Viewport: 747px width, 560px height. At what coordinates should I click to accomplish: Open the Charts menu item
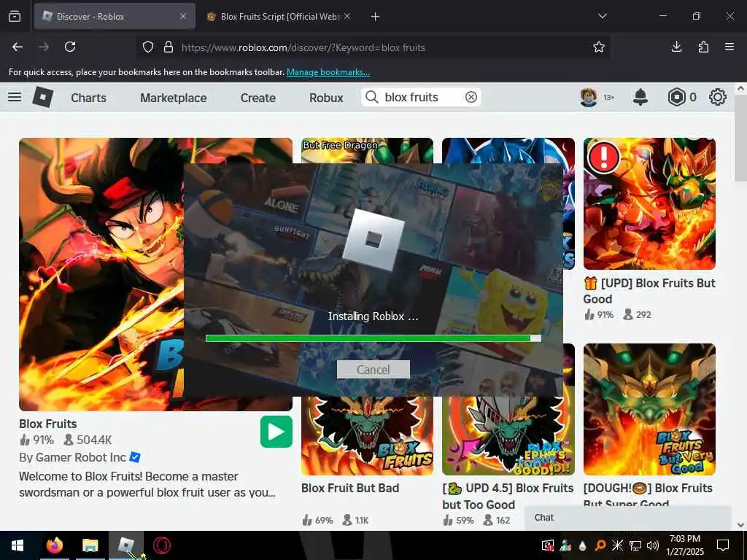pyautogui.click(x=88, y=98)
